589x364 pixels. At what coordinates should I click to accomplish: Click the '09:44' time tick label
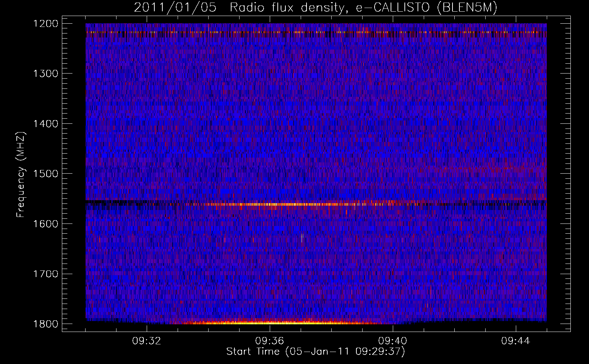(x=516, y=341)
